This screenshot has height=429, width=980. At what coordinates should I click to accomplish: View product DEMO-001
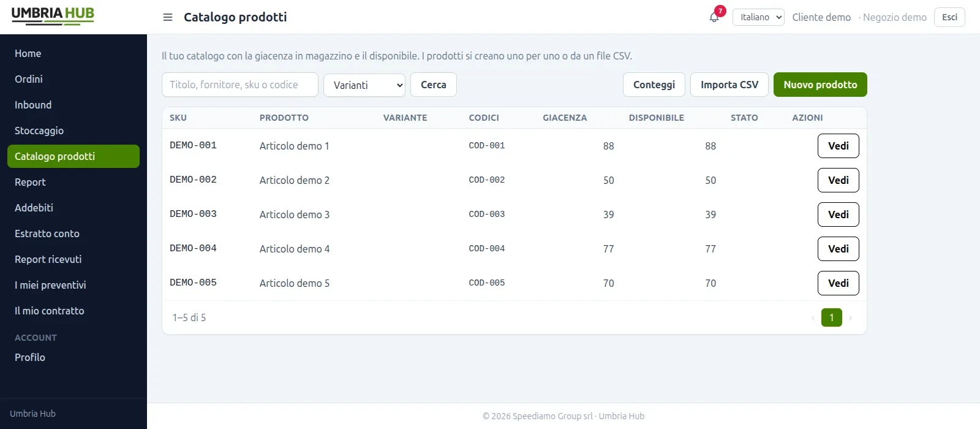839,146
